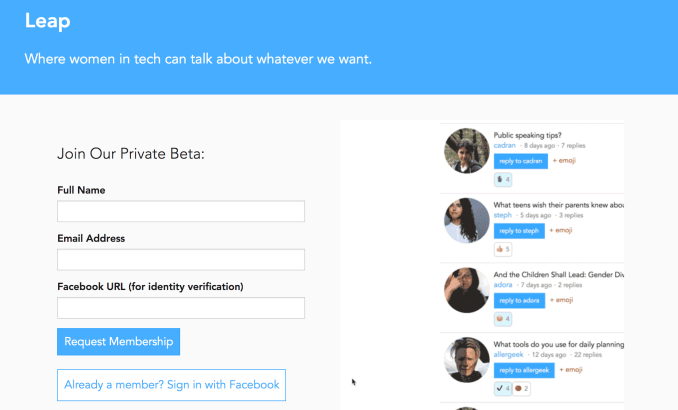Click Already a member? Sign in with Facebook

pyautogui.click(x=171, y=385)
